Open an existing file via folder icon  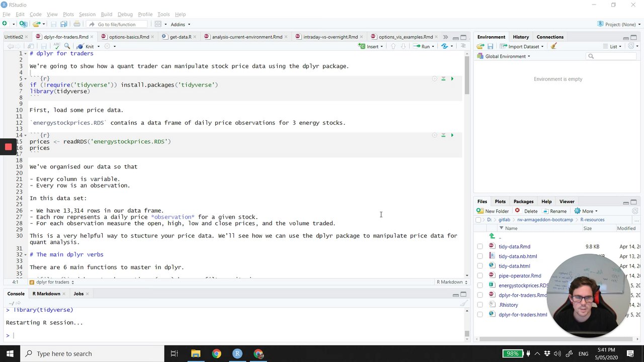pyautogui.click(x=36, y=24)
